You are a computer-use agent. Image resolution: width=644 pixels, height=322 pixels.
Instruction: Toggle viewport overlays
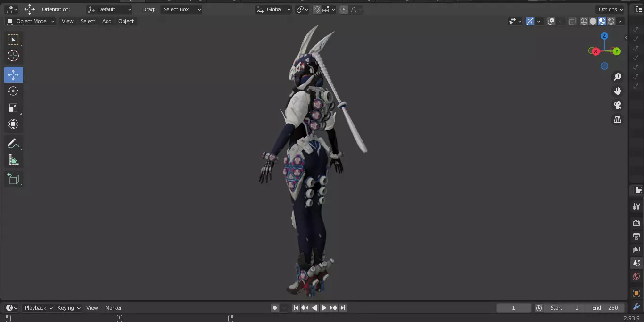tap(551, 21)
